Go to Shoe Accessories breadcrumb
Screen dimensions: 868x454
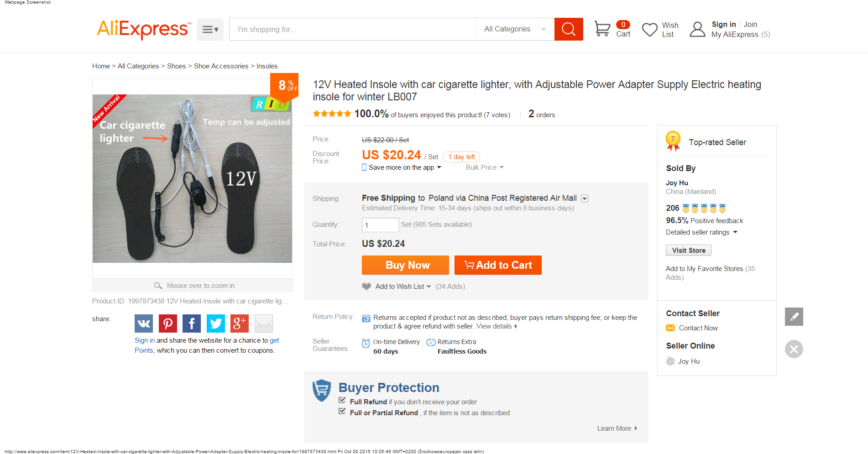pos(221,66)
